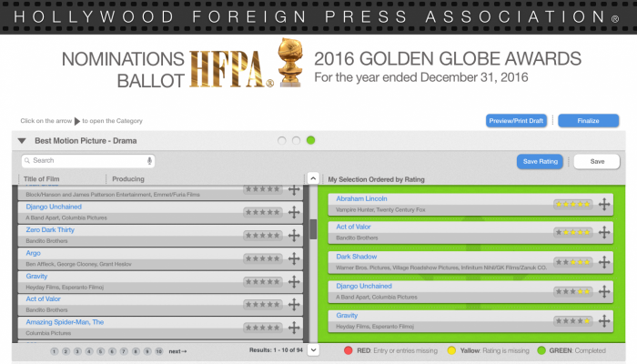The width and height of the screenshot is (637, 364).
Task: Click move icon for Abraham Lincoln selection
Action: pos(604,205)
